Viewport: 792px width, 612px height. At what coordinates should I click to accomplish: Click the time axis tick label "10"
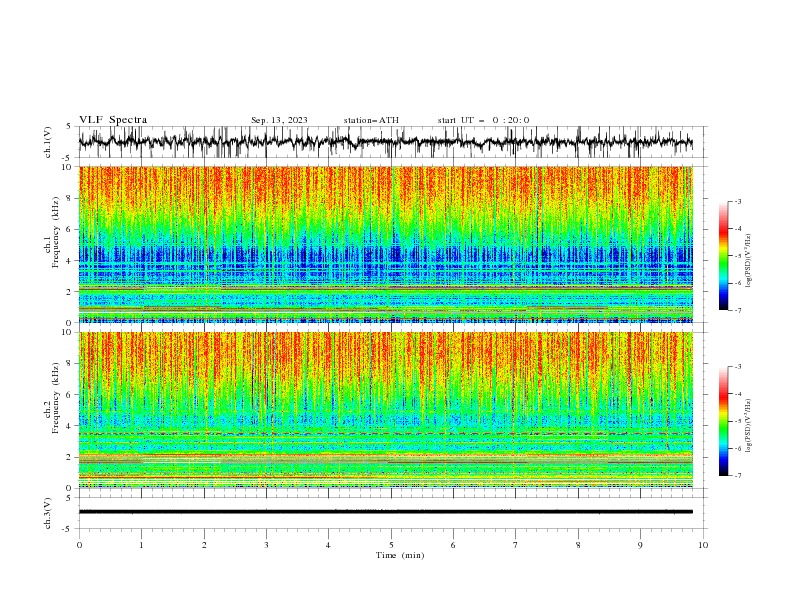703,545
